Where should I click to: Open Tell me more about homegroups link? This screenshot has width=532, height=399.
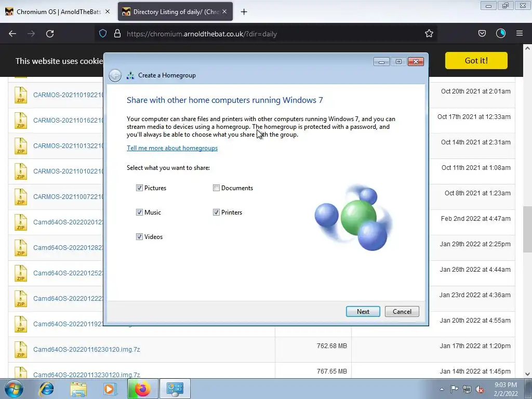(172, 148)
